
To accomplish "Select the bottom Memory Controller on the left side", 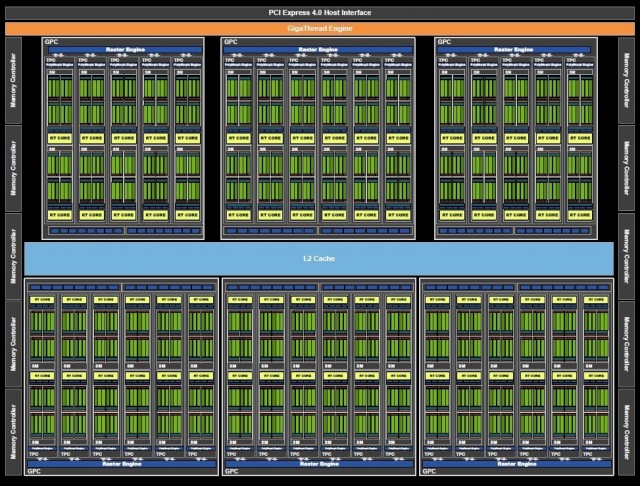I will point(13,432).
